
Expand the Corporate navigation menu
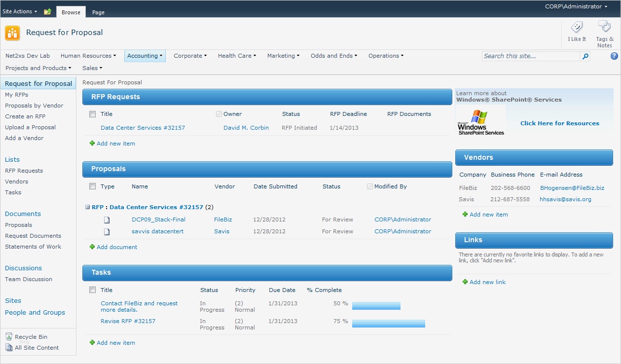coord(190,56)
